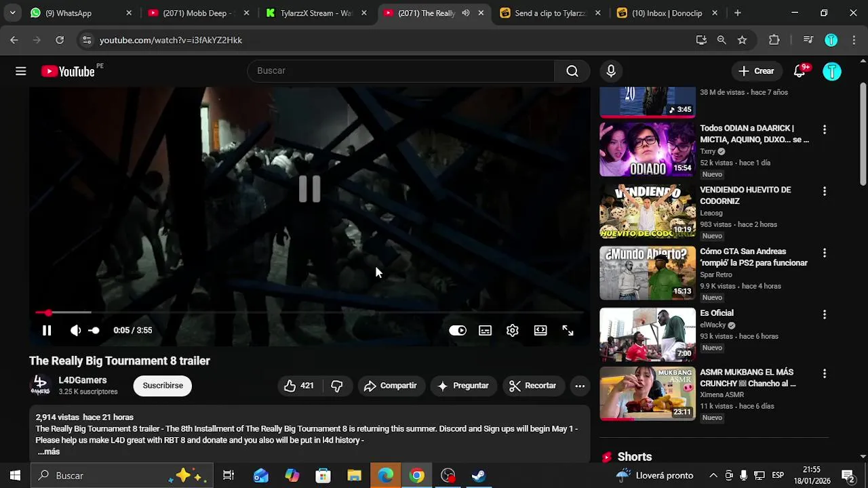
Task: Open the Todos ODIAN a DAARICK thumbnail
Action: pos(648,150)
